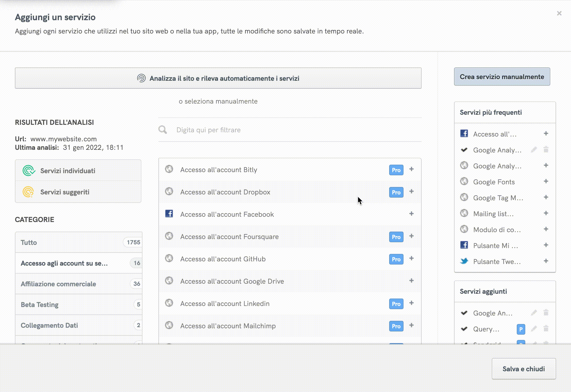The width and height of the screenshot is (571, 392).
Task: Click edit pencil for Query added service
Action: (534, 329)
